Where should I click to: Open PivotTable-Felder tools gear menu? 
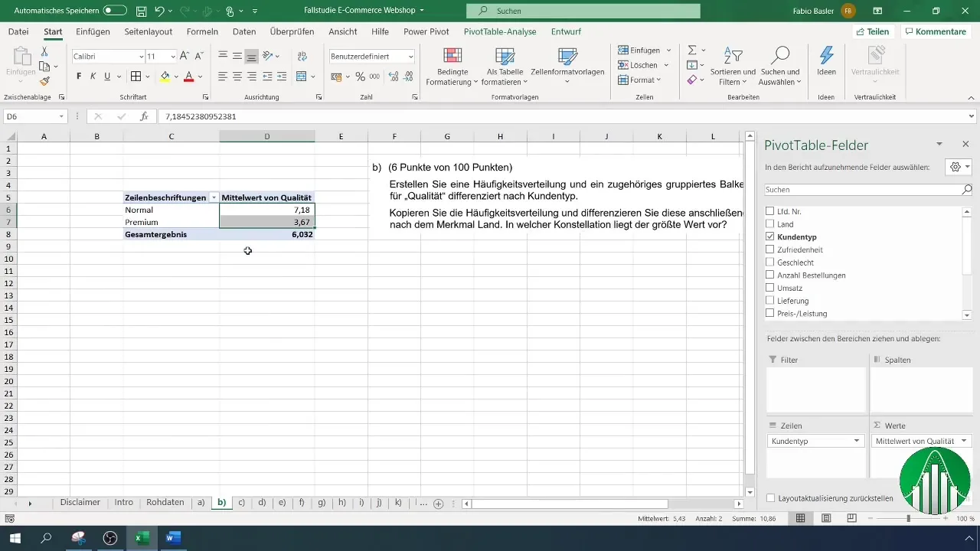click(x=959, y=167)
